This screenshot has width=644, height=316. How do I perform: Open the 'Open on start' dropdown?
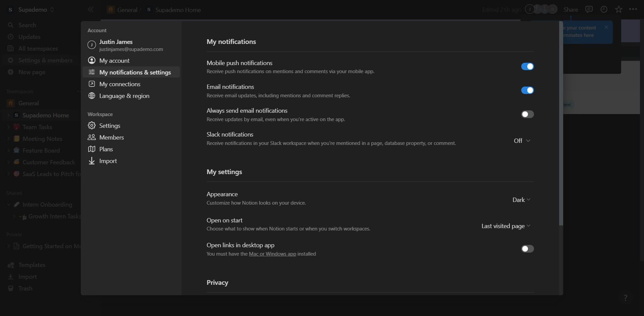pyautogui.click(x=505, y=226)
